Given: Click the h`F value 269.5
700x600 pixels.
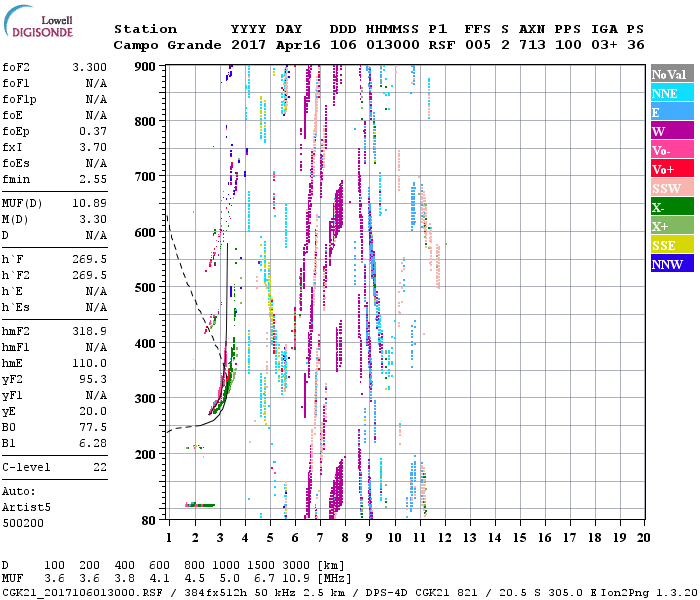Looking at the screenshot, I should pos(89,259).
